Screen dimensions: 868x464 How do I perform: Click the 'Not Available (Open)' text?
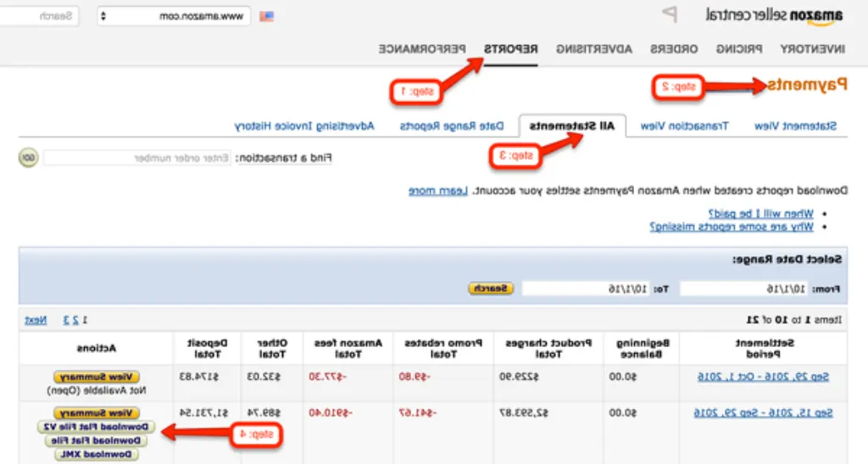[x=97, y=391]
